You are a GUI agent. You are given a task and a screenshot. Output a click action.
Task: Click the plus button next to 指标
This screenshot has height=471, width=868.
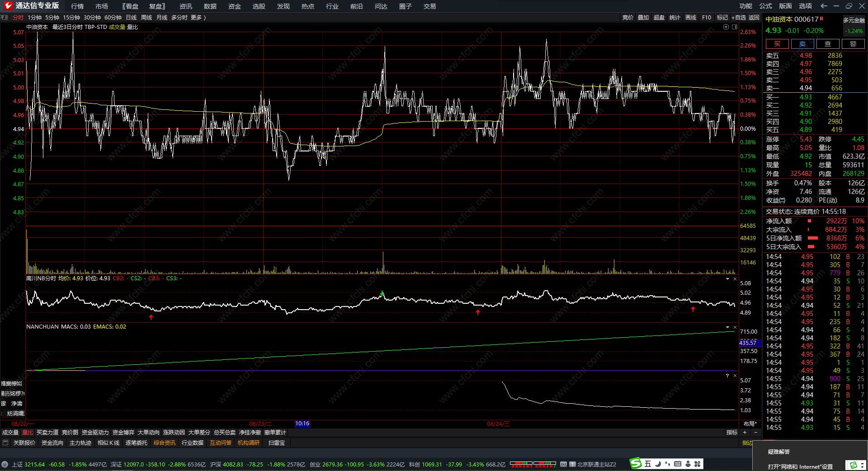(745, 433)
